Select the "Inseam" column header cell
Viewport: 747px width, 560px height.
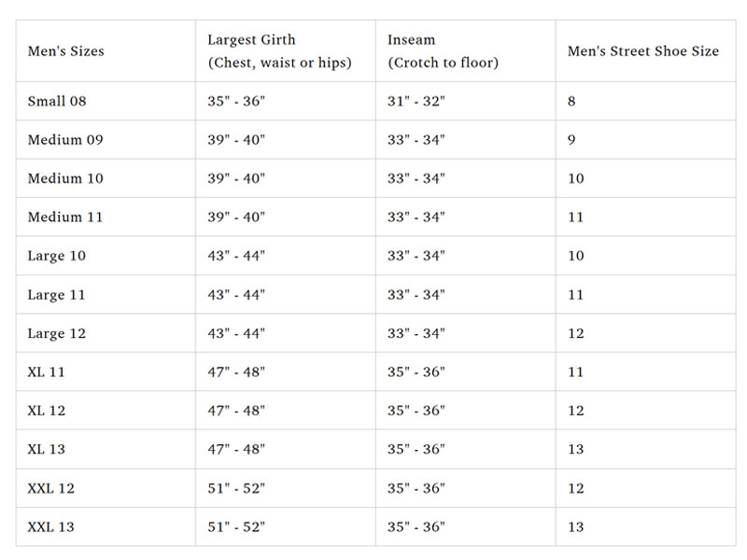click(x=443, y=51)
